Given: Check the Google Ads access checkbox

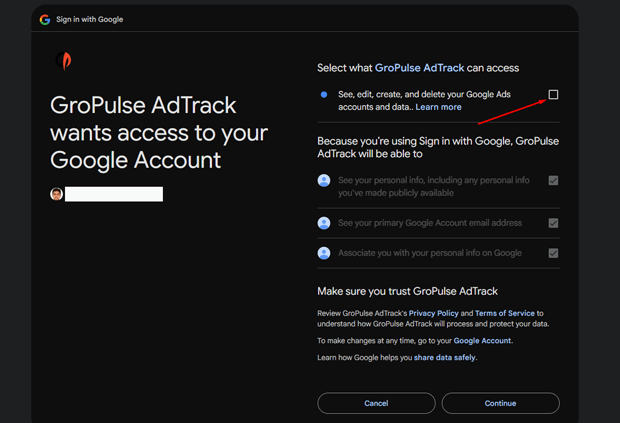Looking at the screenshot, I should click(x=553, y=94).
